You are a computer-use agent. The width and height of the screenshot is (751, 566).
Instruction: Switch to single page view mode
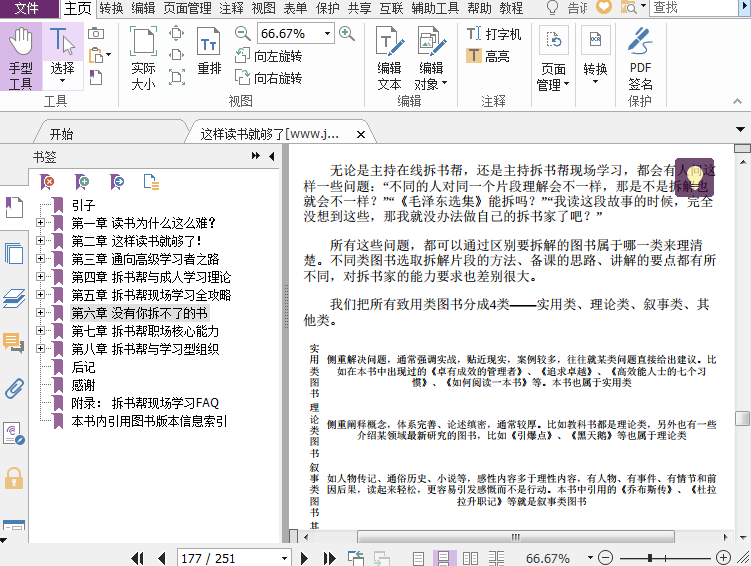pos(418,558)
